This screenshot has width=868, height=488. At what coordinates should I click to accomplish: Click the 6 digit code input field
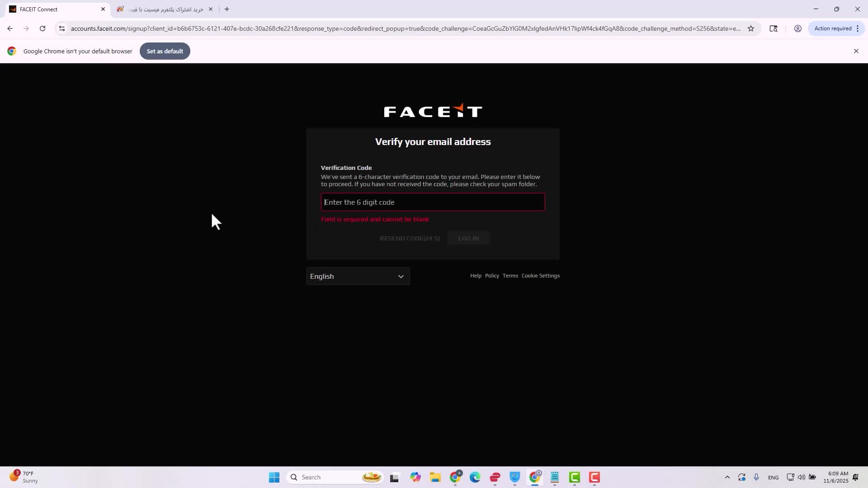[433, 202]
